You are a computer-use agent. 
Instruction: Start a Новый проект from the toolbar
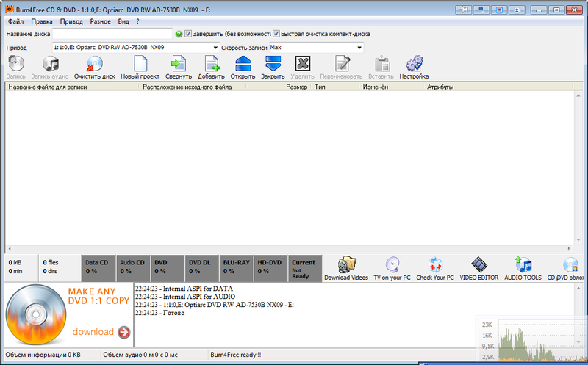140,65
